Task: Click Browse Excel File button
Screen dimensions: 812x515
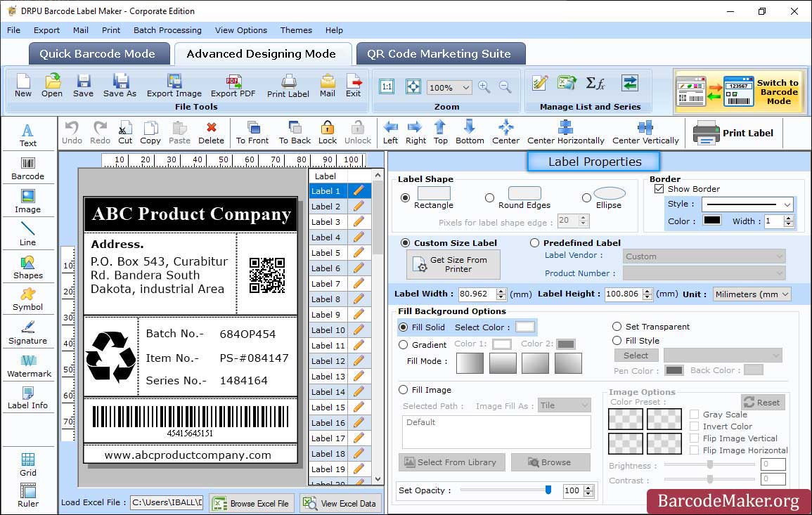Action: click(x=252, y=503)
